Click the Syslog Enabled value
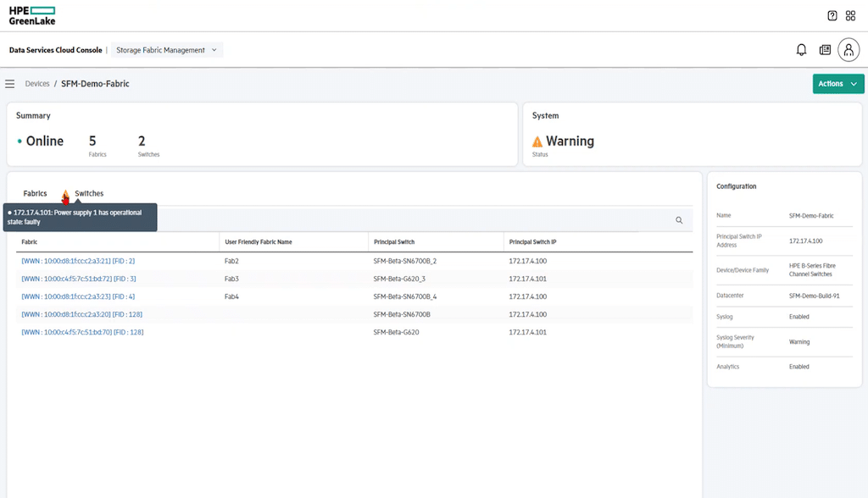Screen dimensions: 868x498 click(x=798, y=317)
